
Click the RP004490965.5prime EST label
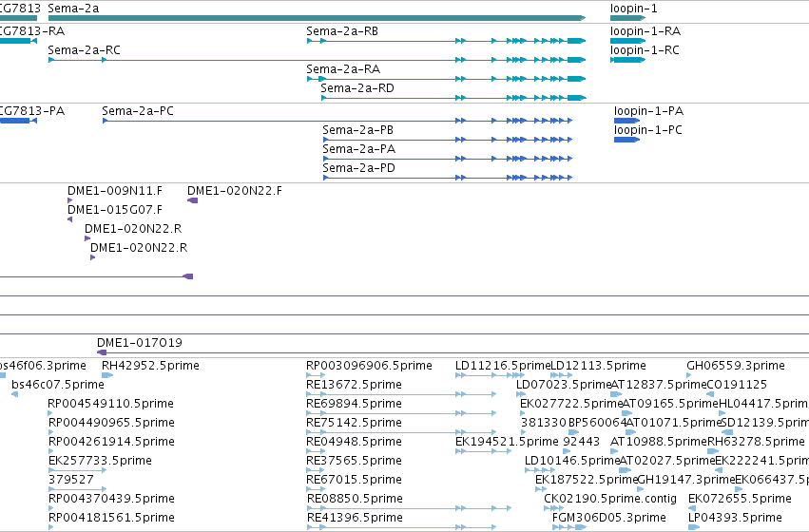pyautogui.click(x=111, y=423)
